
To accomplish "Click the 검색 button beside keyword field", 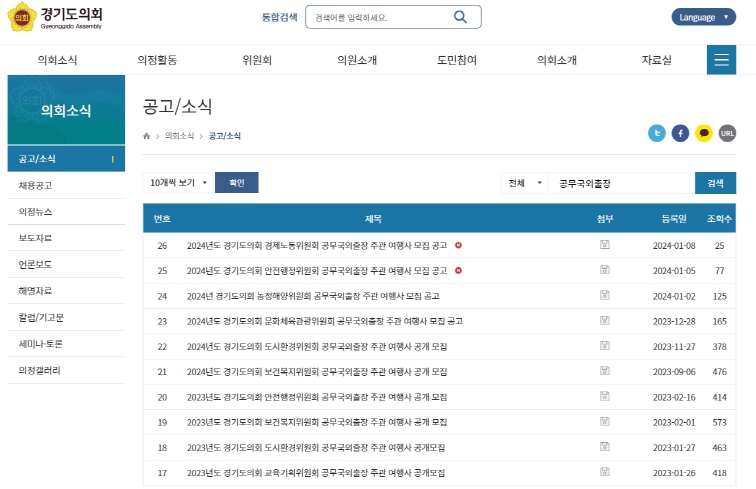I will tap(715, 183).
